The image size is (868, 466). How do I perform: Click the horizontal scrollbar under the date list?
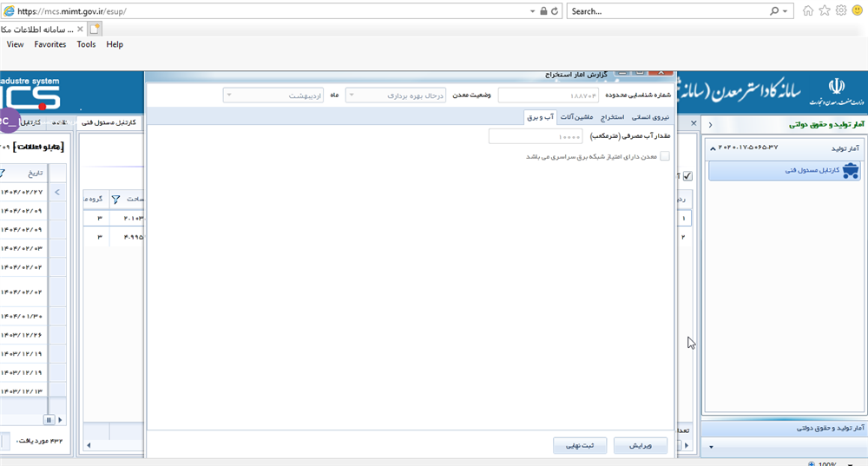coord(26,419)
